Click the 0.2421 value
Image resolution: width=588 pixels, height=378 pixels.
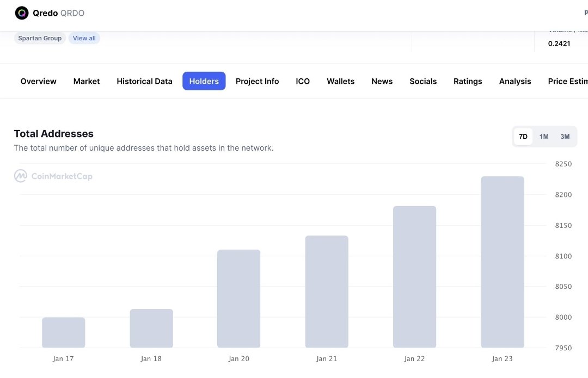(x=559, y=44)
